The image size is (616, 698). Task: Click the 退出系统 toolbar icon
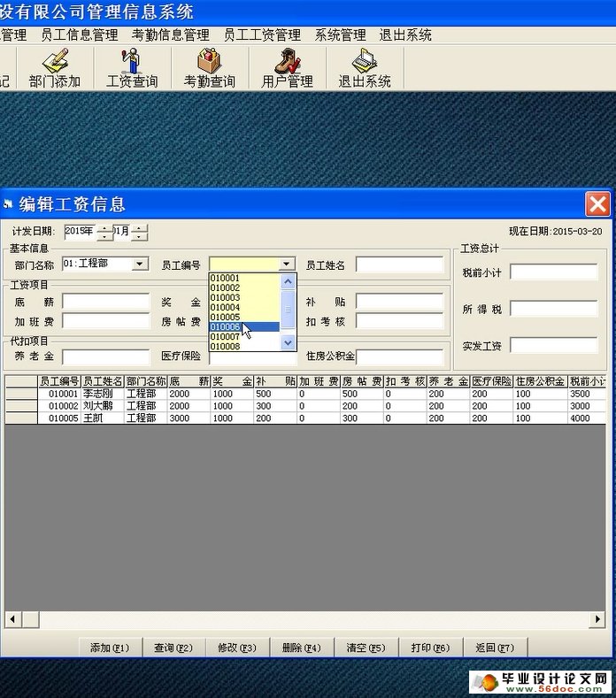pos(365,68)
